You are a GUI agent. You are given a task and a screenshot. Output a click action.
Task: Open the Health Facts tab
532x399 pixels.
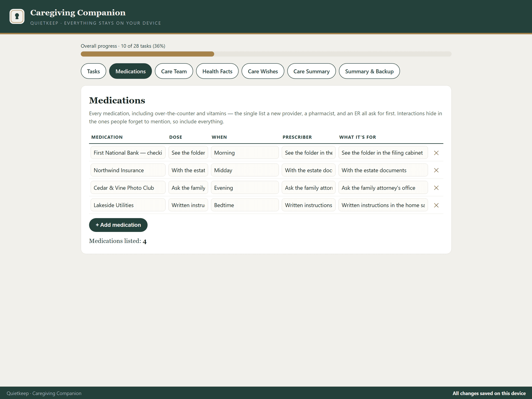[x=217, y=71]
